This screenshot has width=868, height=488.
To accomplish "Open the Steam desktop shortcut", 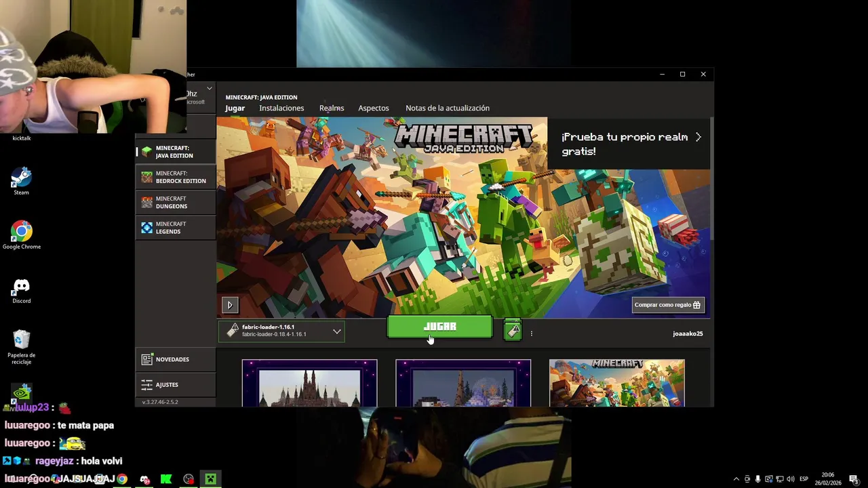I will point(21,181).
